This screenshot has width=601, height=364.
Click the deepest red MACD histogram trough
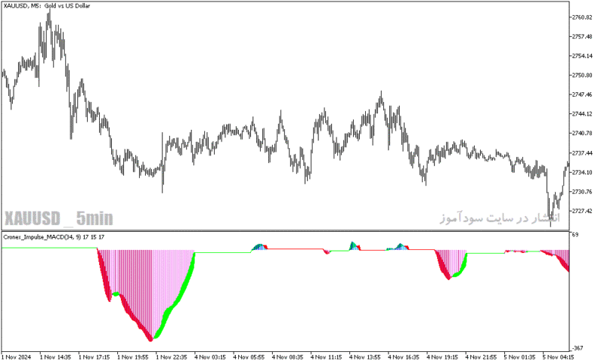coord(150,339)
